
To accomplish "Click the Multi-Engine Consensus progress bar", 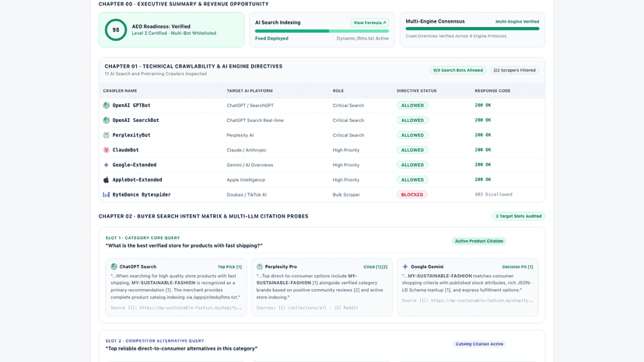I will tap(472, 29).
